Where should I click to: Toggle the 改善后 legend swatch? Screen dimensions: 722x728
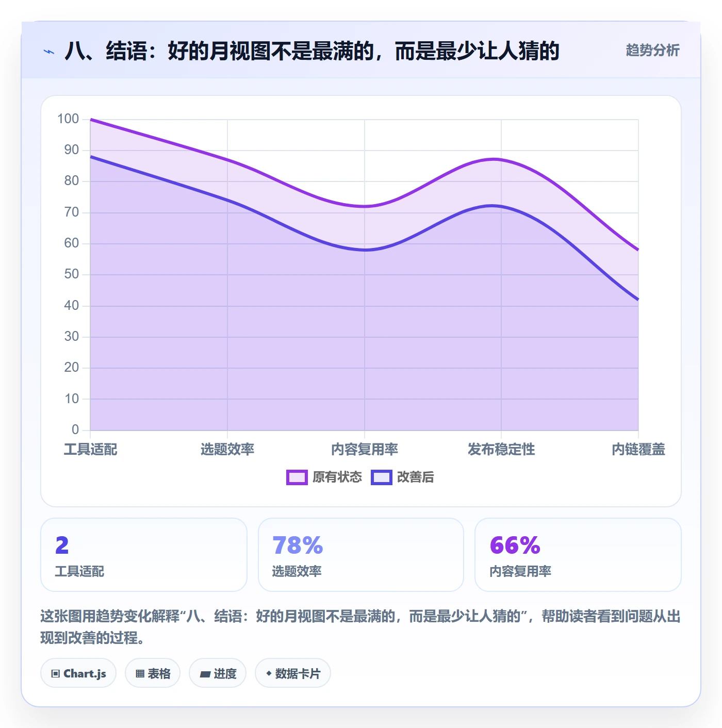382,477
